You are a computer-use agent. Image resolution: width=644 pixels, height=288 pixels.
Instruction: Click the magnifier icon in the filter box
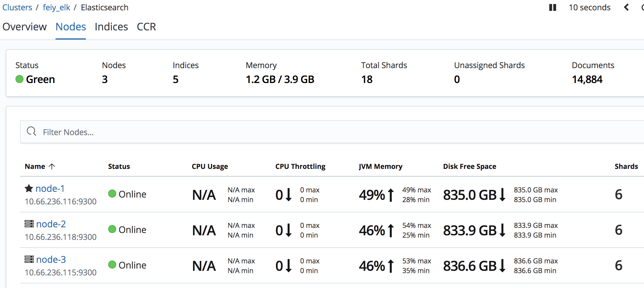(x=31, y=132)
